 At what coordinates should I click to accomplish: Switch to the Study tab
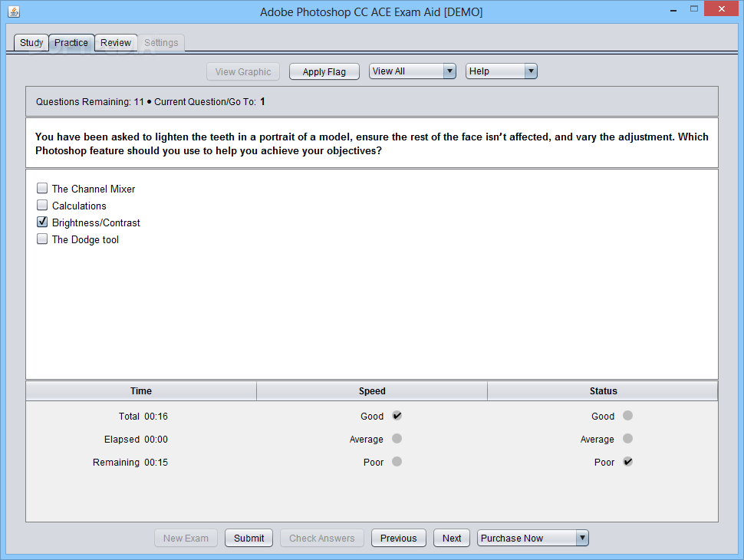click(x=31, y=43)
